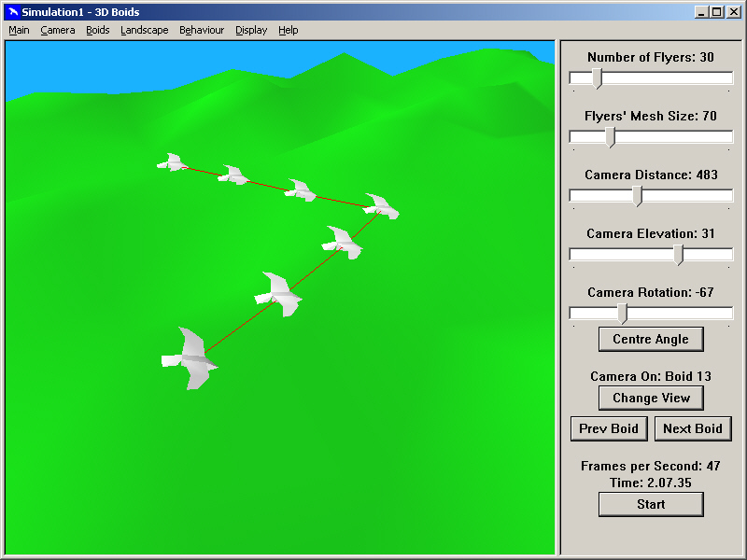The image size is (747, 560).
Task: Click the 'Flyers' Mesh Size: 70' label
Action: tap(651, 116)
